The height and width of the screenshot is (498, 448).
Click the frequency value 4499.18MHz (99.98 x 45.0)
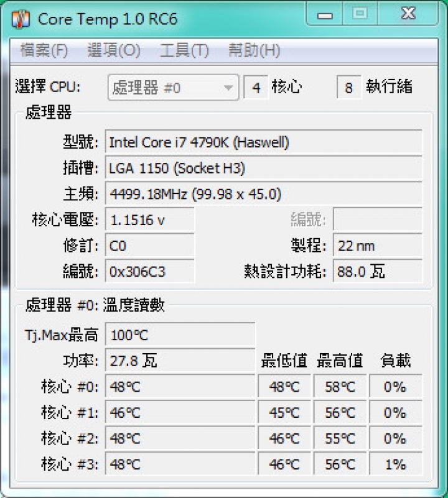pyautogui.click(x=195, y=194)
